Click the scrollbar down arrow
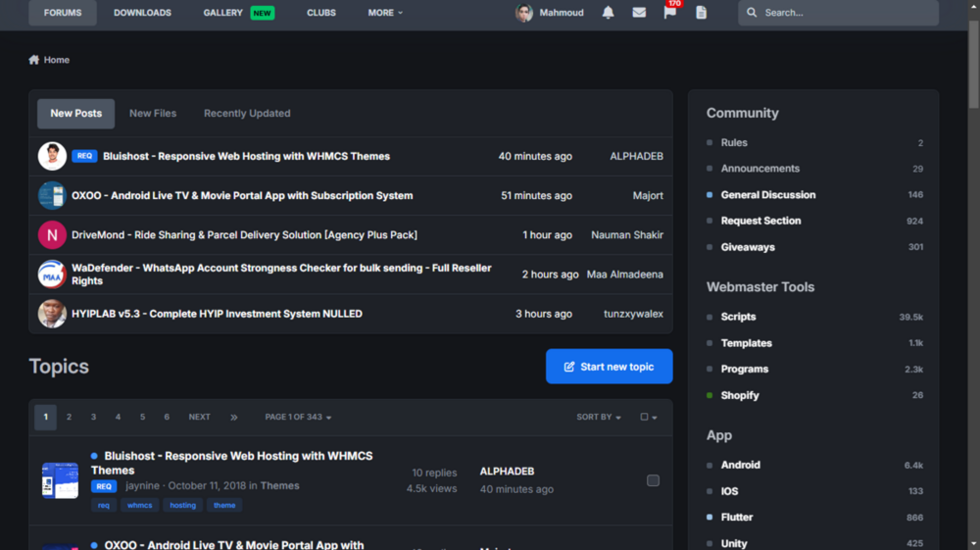This screenshot has width=980, height=550. click(974, 544)
